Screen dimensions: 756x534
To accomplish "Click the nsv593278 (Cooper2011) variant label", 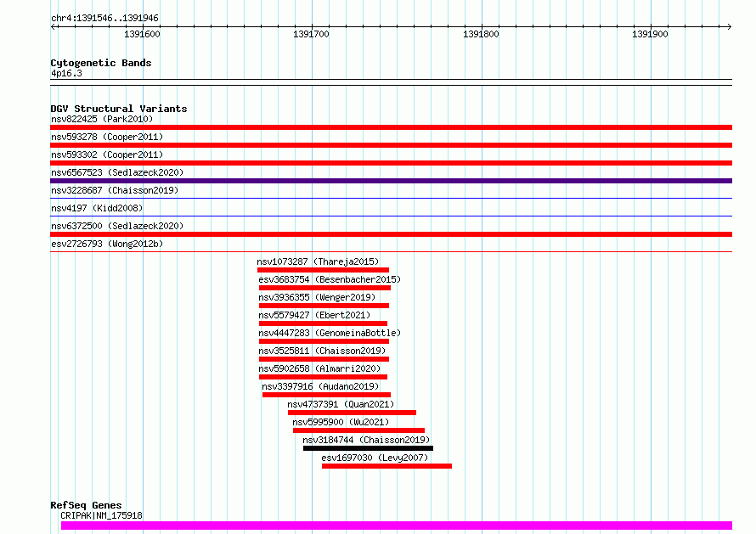I will (x=107, y=137).
